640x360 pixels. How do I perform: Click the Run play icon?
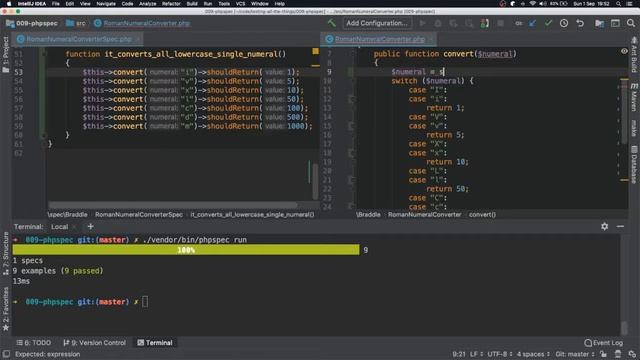(422, 23)
